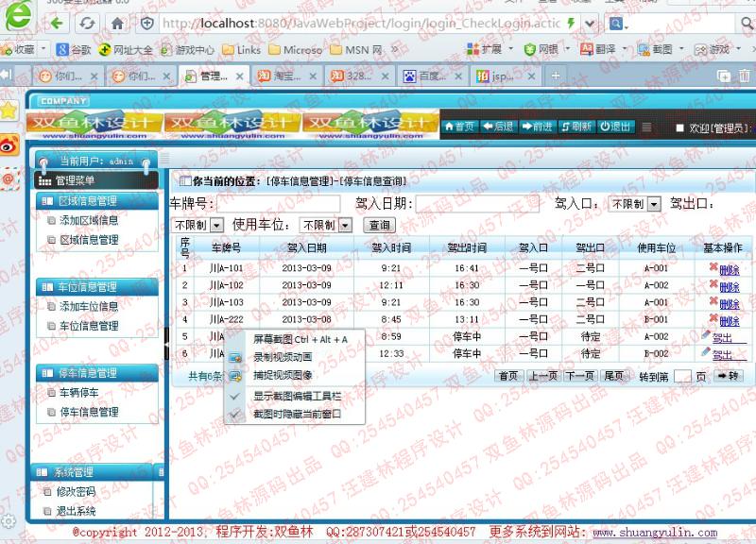Viewport: 756px width, 544px height.
Task: Focus the 车牌号 input field
Action: click(278, 204)
